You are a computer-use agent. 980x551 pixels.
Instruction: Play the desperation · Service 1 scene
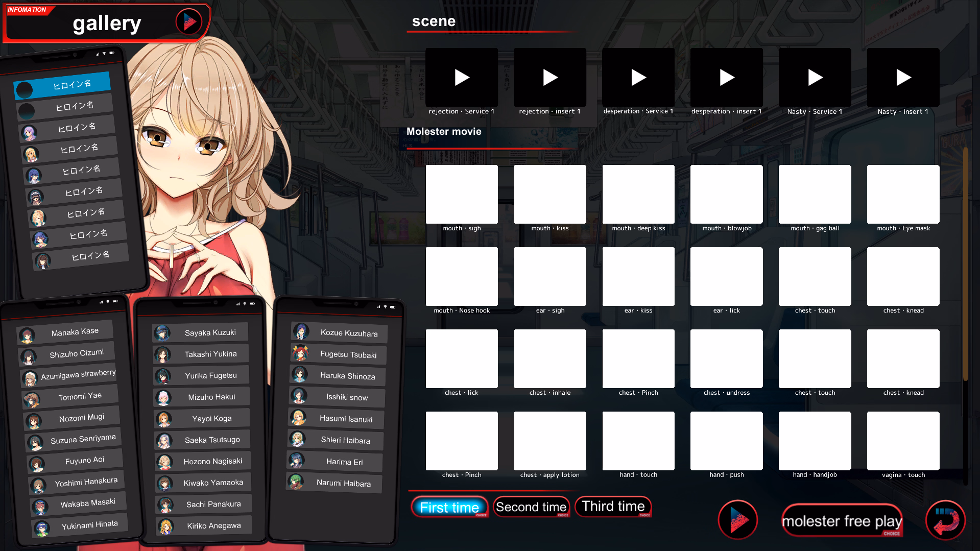pos(638,78)
